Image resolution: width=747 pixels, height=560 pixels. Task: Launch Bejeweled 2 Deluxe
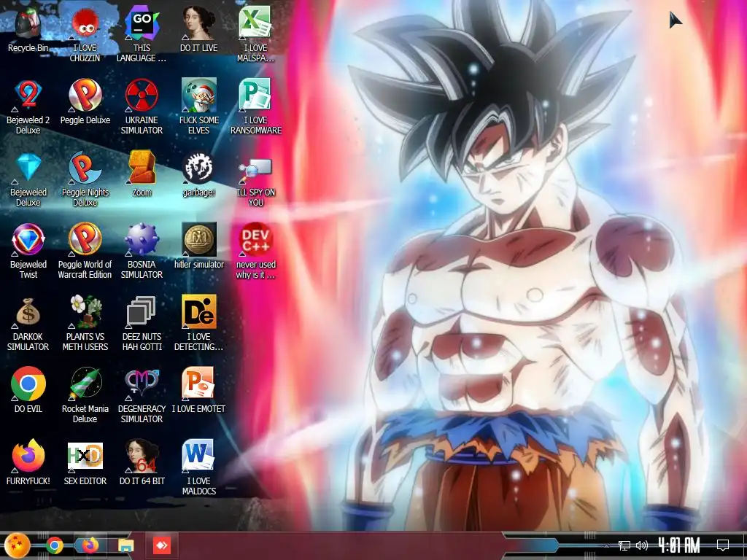pyautogui.click(x=28, y=94)
